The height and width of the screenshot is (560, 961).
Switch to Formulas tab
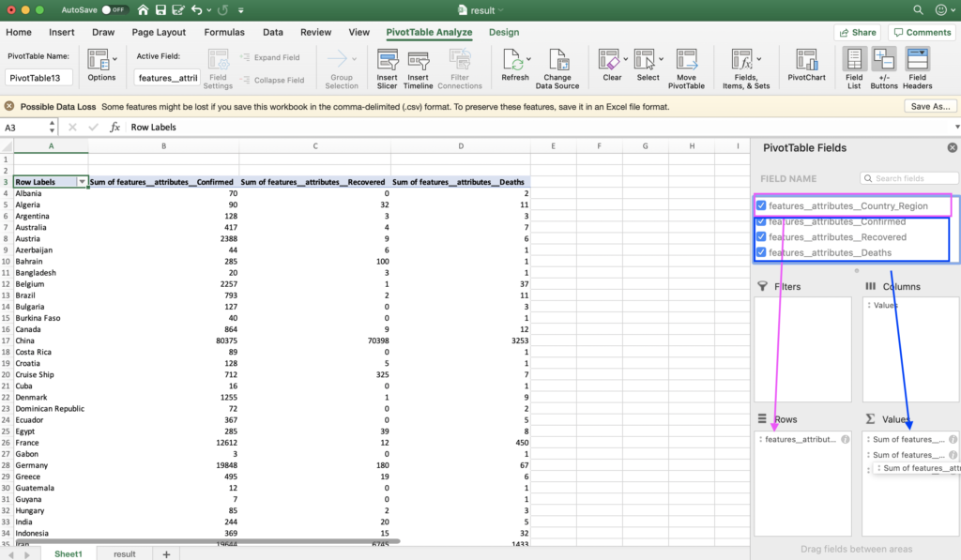[224, 33]
